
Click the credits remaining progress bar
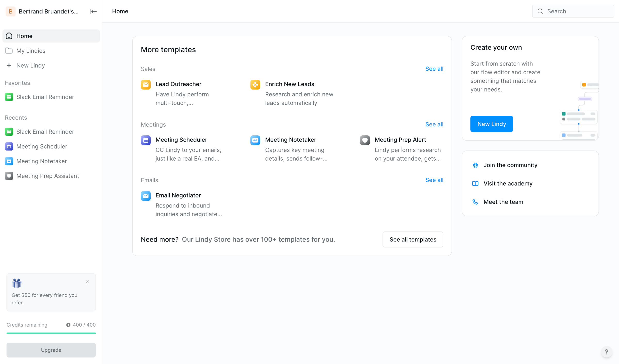click(51, 333)
